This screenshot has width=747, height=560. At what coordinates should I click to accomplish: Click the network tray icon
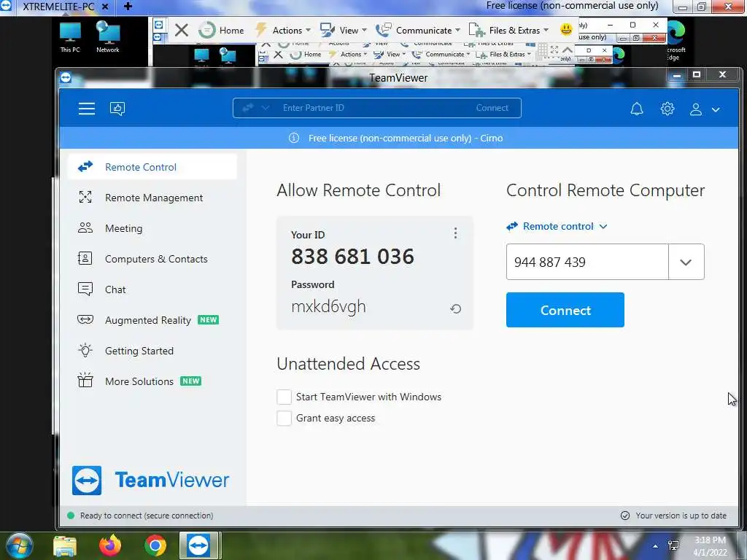coord(673,545)
